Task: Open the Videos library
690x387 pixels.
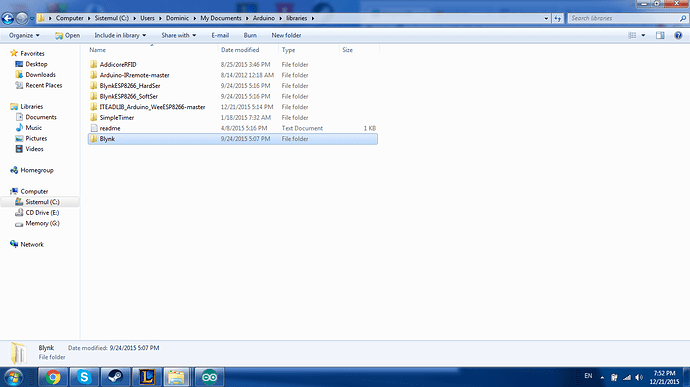Action: point(34,149)
